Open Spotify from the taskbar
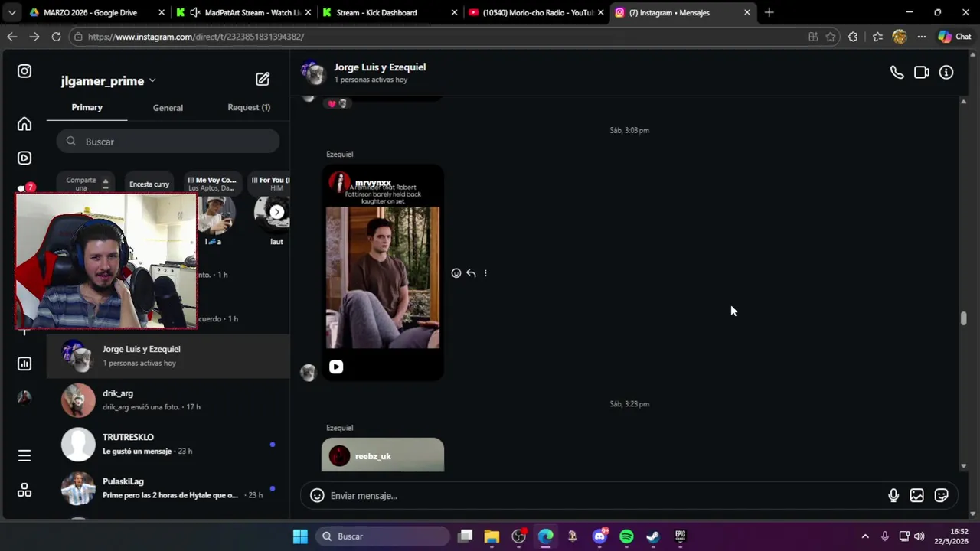Image resolution: width=980 pixels, height=551 pixels. (626, 536)
